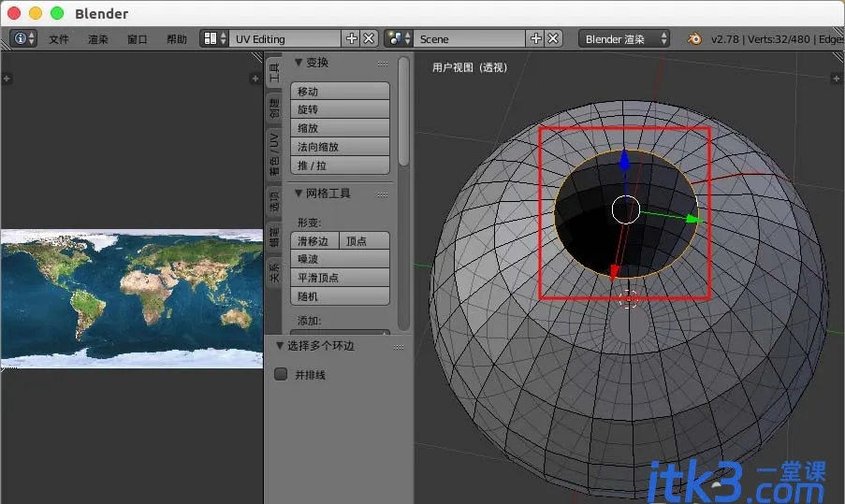This screenshot has height=504, width=845.
Task: Click the 变换 panel drag grip
Action: click(383, 64)
